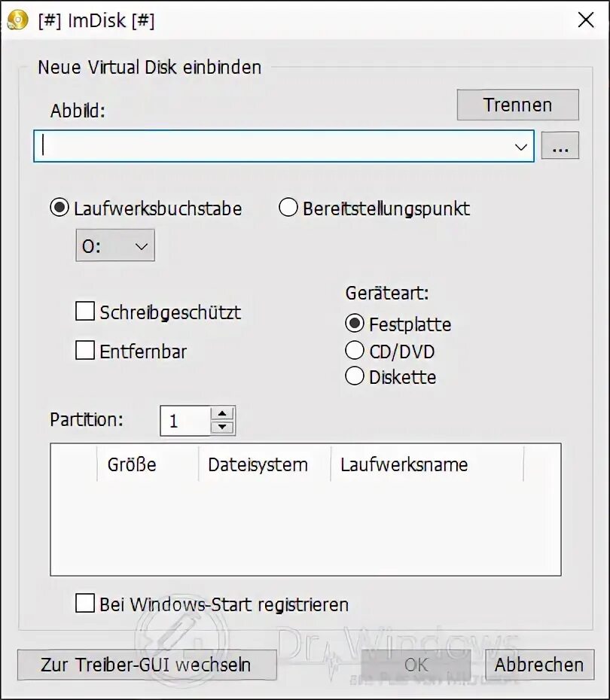Click the ImDisk disc icon in title bar

(x=18, y=20)
